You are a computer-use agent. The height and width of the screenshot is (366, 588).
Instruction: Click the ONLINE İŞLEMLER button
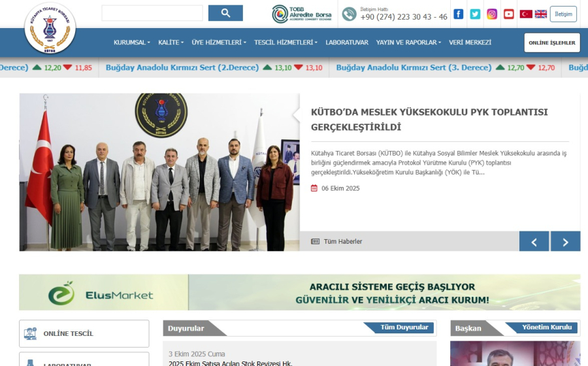coord(552,43)
